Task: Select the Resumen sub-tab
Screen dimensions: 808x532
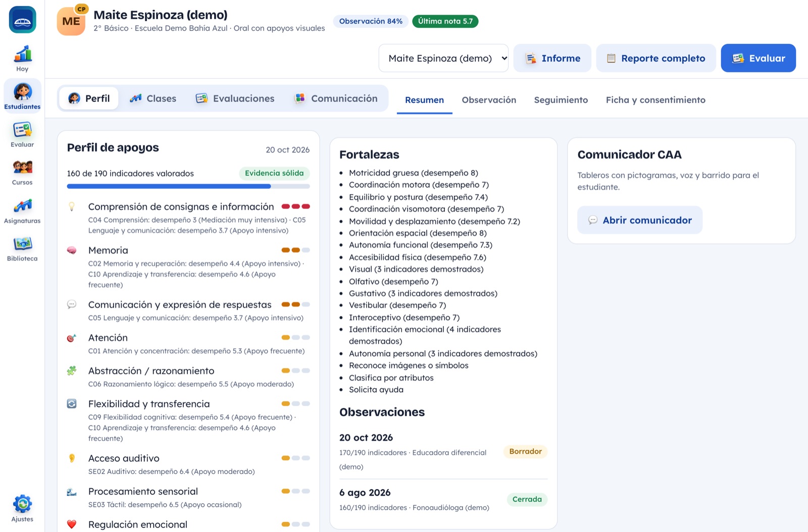Action: tap(424, 100)
